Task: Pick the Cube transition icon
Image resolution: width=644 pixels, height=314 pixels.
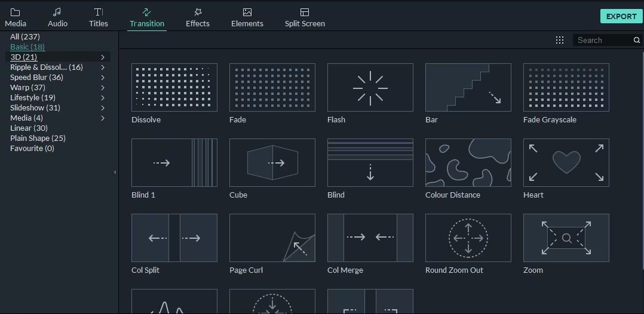Action: [272, 162]
